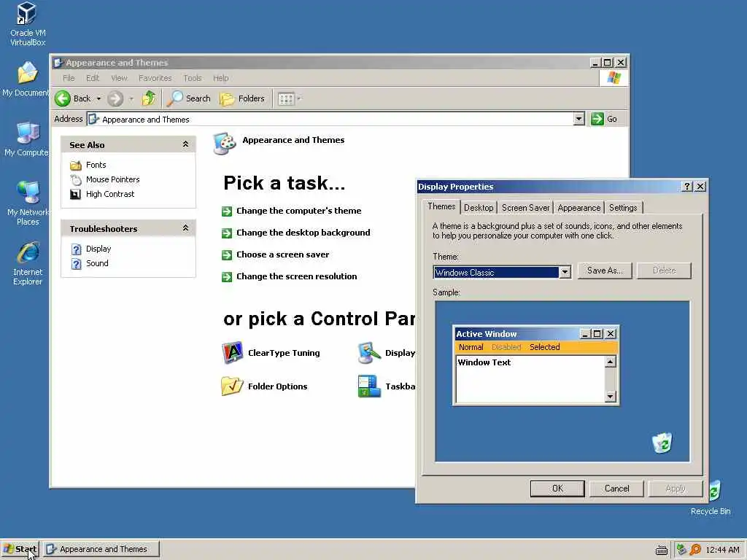Viewport: 747px width, 560px height.
Task: Open the Favorites menu
Action: [x=155, y=78]
